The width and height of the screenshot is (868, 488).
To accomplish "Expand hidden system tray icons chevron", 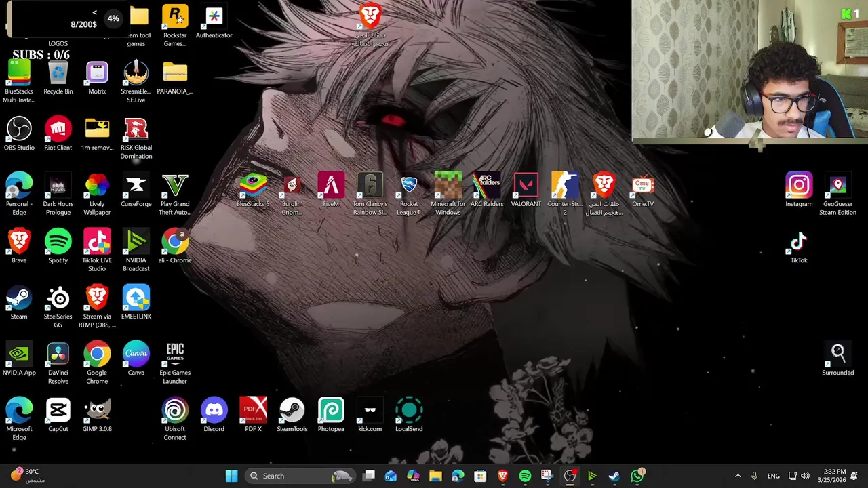I will click(738, 476).
